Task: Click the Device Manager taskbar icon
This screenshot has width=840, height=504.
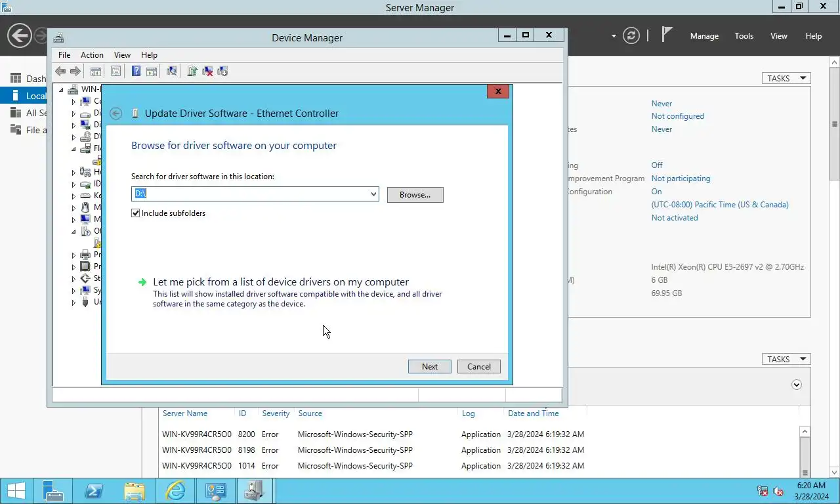Action: point(253,491)
